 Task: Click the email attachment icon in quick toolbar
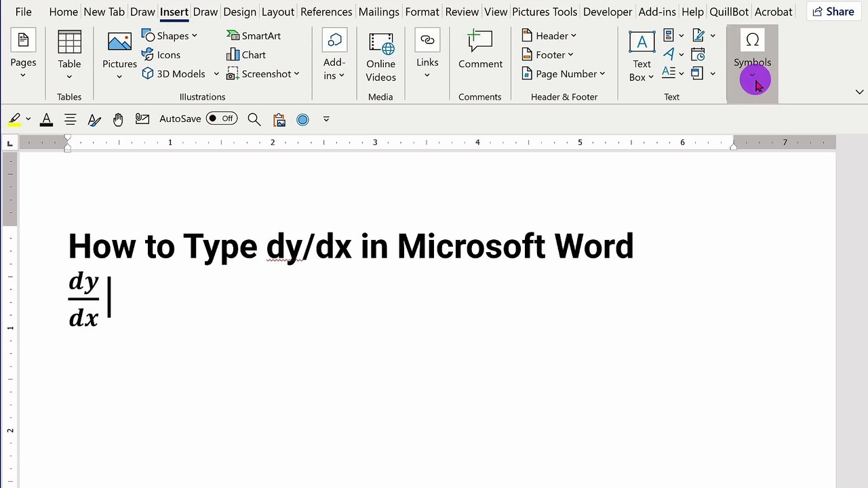[142, 119]
